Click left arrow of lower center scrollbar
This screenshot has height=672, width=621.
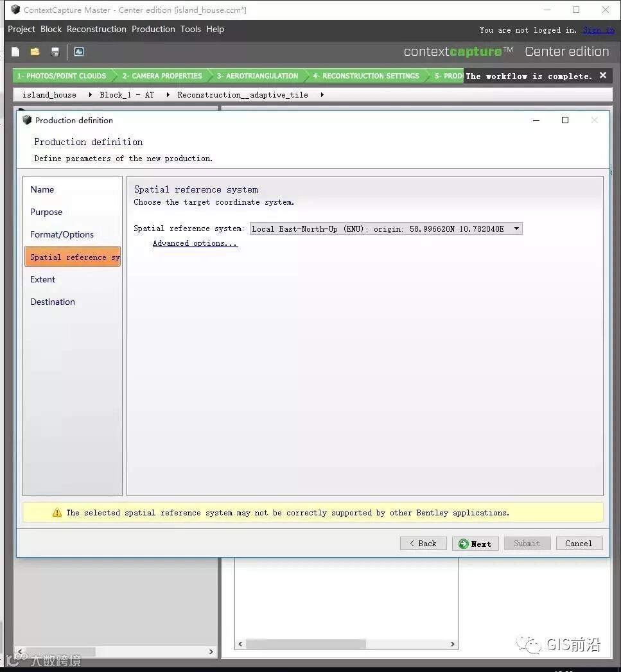click(241, 644)
